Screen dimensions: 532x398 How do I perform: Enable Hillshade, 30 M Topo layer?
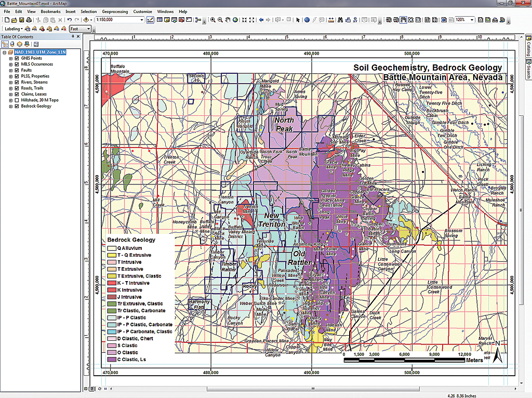tap(17, 100)
